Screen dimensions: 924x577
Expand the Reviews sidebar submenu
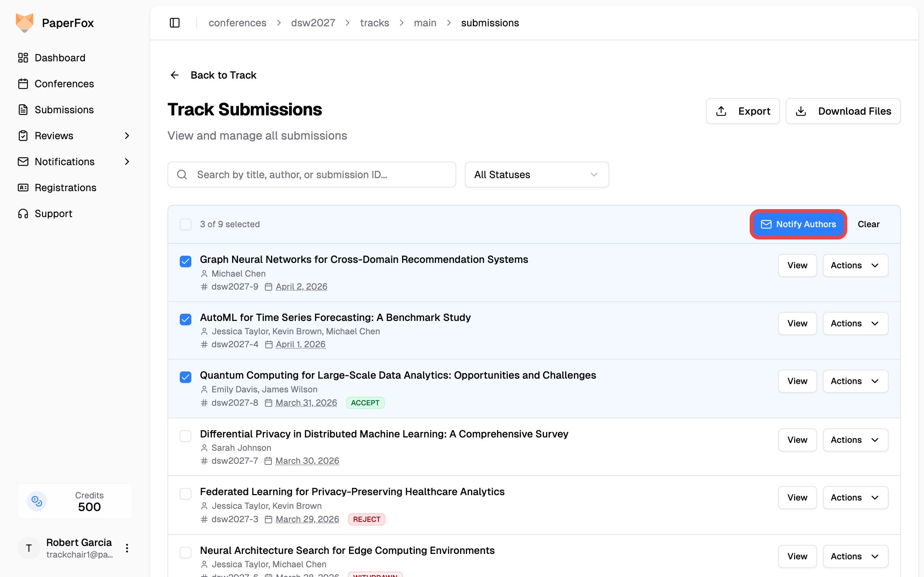pos(127,136)
